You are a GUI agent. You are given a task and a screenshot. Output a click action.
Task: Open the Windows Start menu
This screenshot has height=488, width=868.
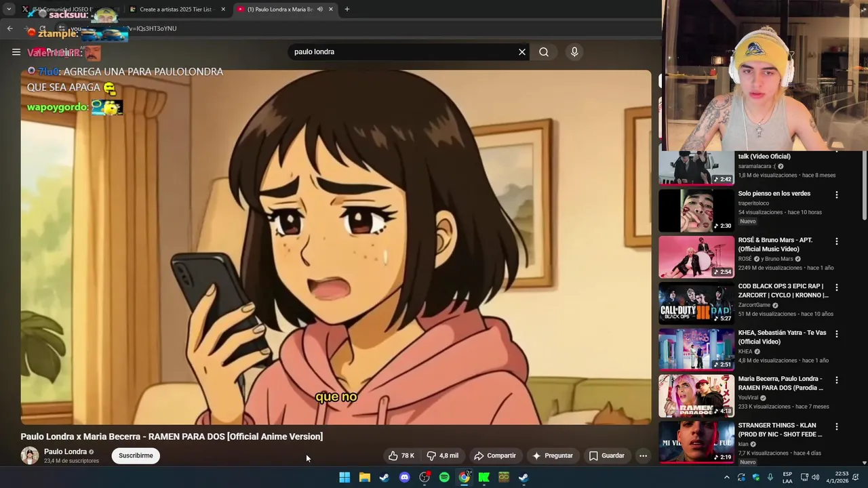pyautogui.click(x=344, y=477)
